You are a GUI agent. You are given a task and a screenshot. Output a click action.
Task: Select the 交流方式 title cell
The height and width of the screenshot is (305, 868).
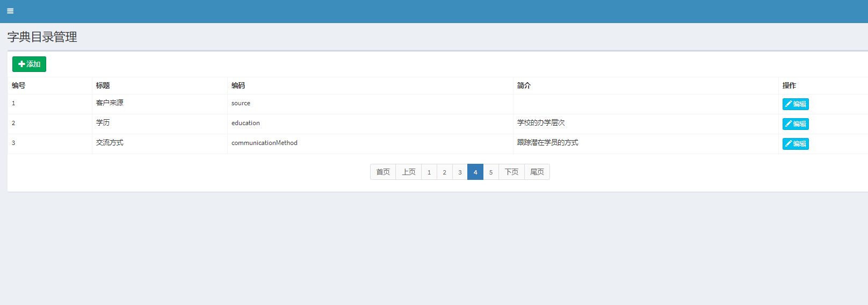point(160,144)
